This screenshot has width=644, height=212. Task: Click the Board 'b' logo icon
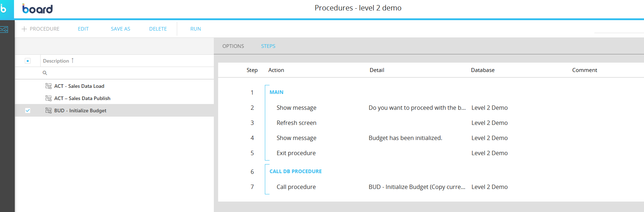click(x=4, y=9)
